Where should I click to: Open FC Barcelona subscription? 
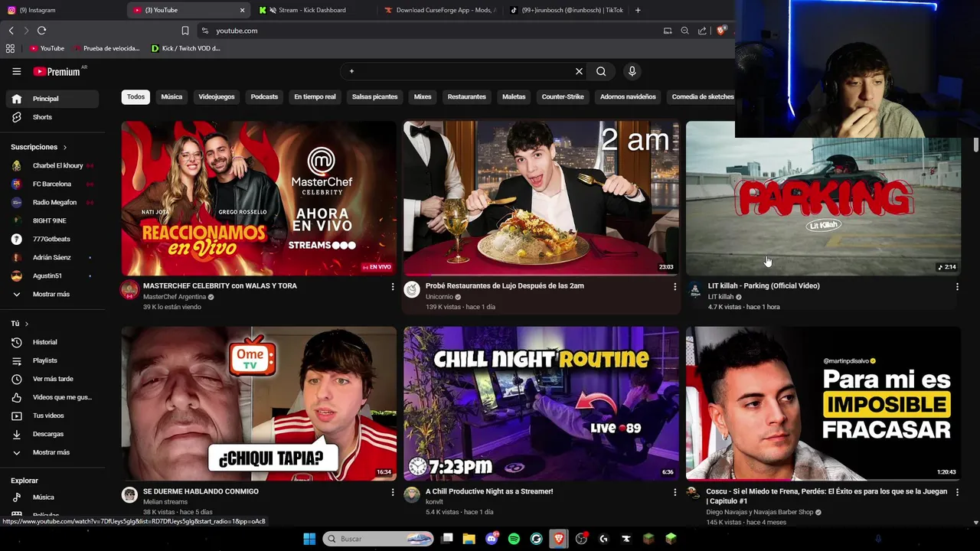(x=52, y=184)
